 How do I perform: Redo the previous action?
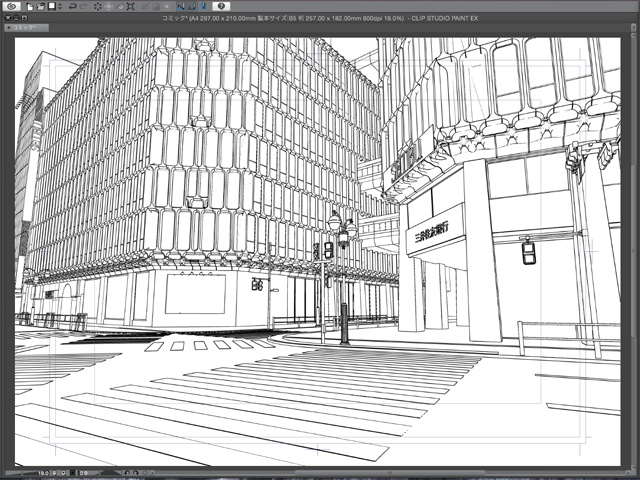[x=83, y=7]
